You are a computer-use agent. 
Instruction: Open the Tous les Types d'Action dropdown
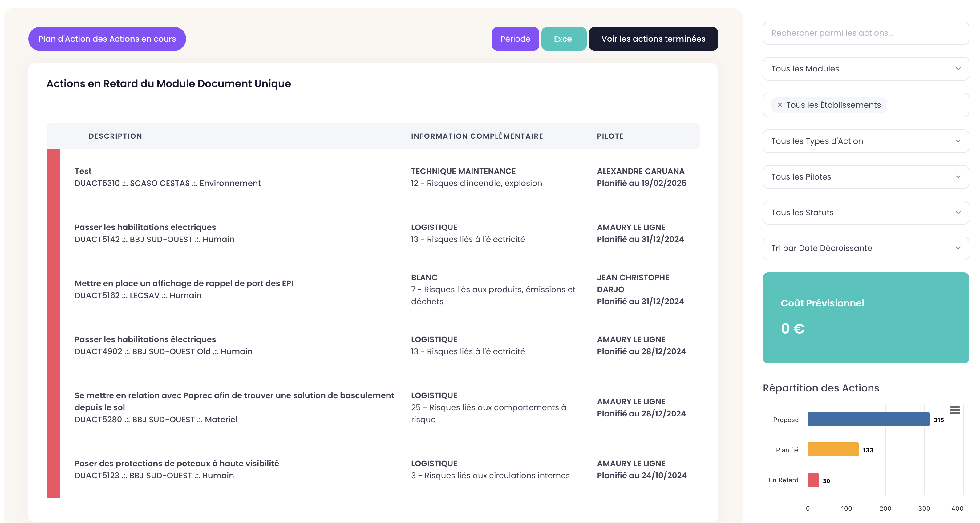[865, 141]
